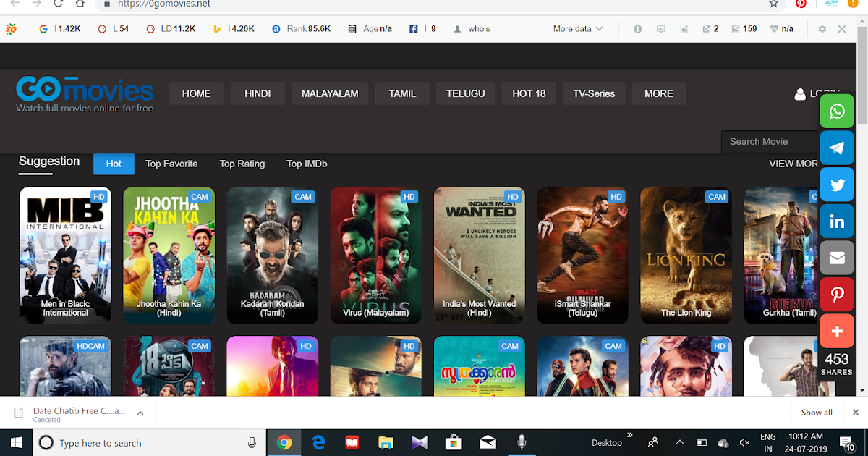
Task: Click taskbar search box
Action: click(148, 442)
